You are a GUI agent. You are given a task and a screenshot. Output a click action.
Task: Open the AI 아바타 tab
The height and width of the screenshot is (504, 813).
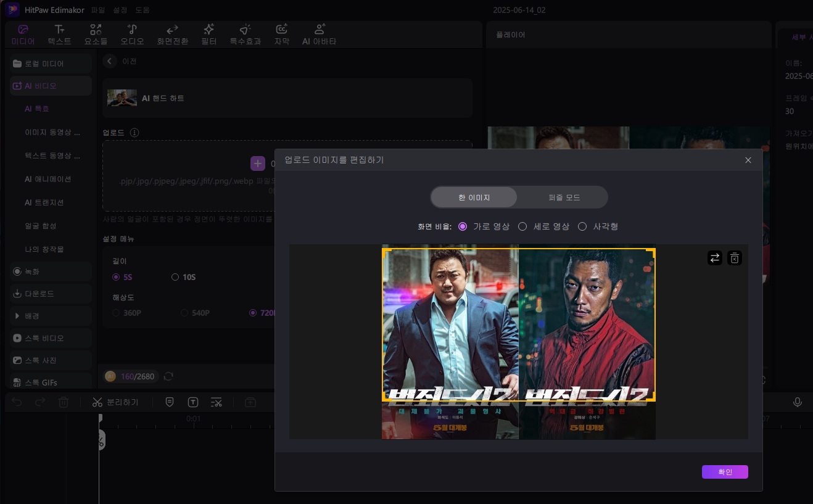tap(319, 35)
